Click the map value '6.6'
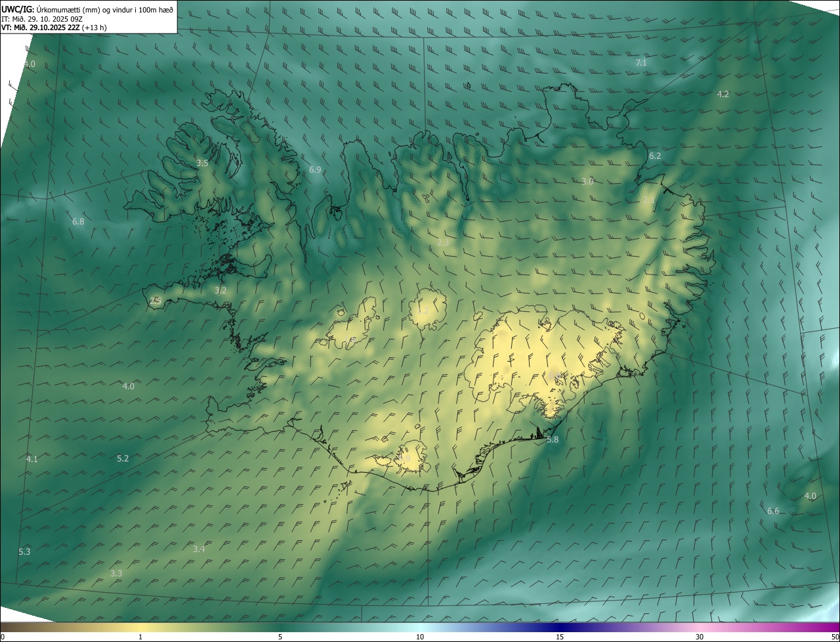Viewport: 840px width, 642px height. pos(773,511)
